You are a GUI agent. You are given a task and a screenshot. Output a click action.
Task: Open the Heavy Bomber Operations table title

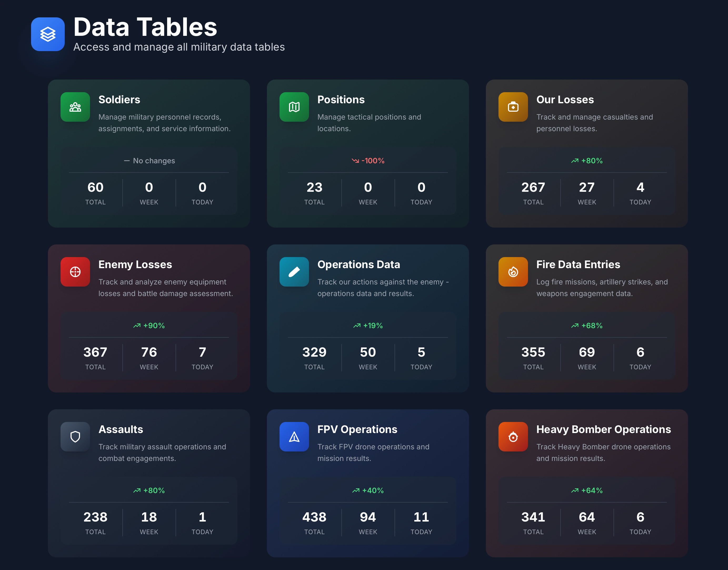click(x=603, y=429)
